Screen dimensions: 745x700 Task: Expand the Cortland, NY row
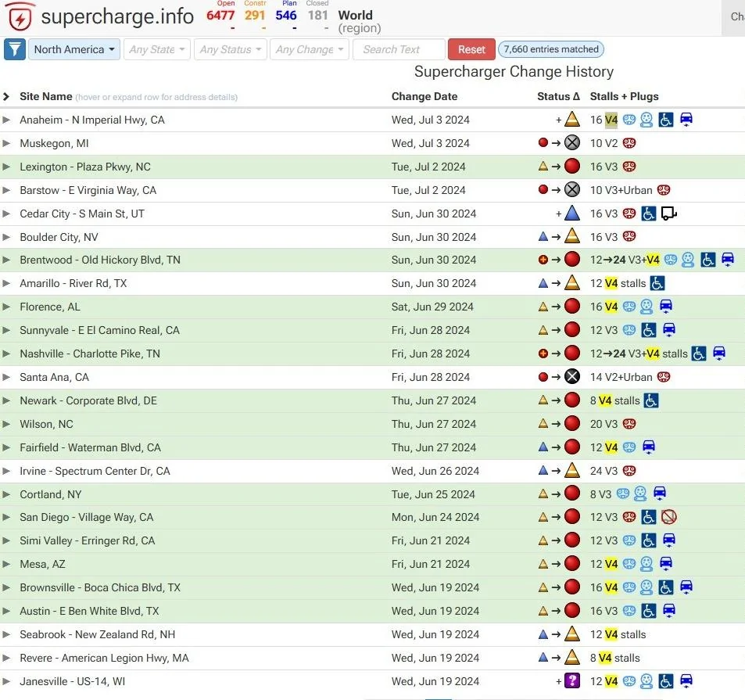click(x=6, y=494)
